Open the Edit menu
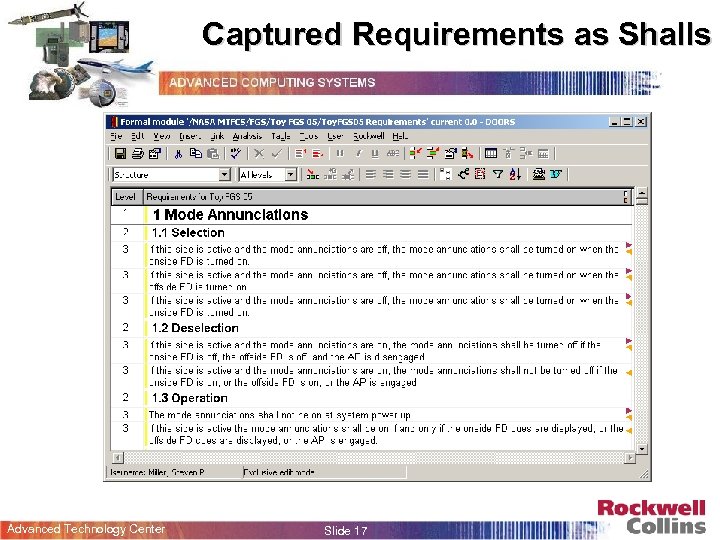 coord(138,136)
